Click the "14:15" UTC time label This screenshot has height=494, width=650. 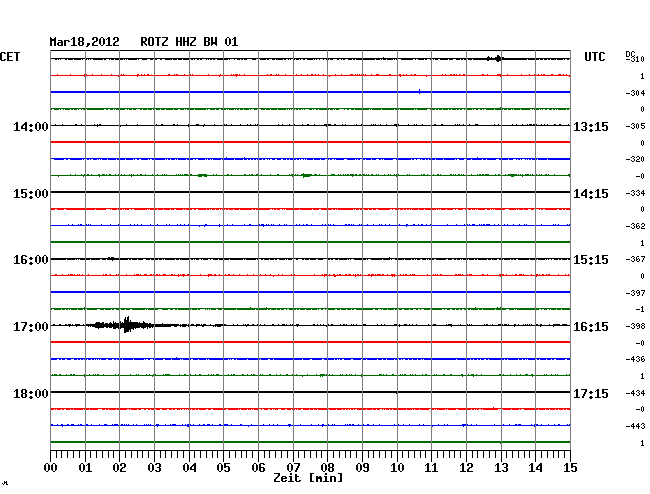[591, 194]
